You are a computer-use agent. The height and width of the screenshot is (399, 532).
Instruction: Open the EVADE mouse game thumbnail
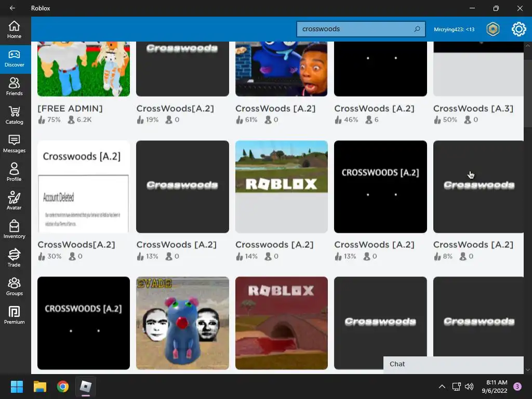182,323
